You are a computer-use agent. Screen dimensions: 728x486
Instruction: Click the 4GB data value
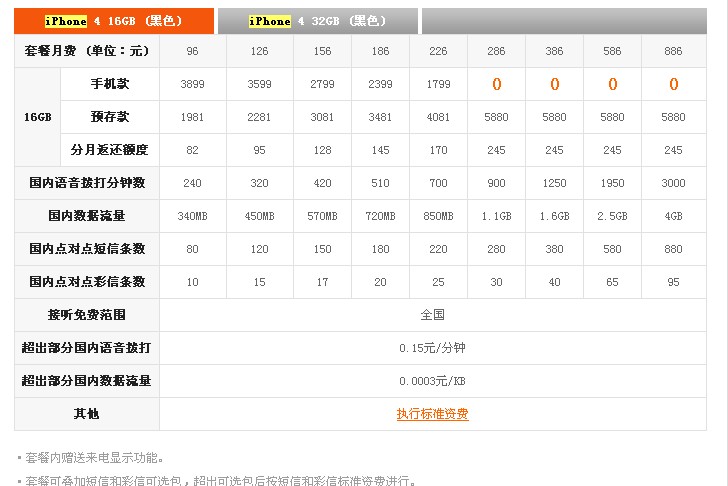673,216
